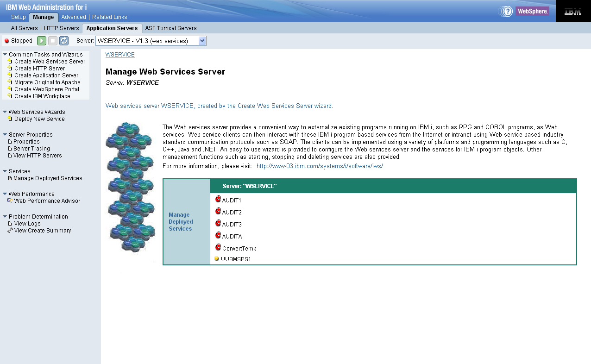Click the wizard icon beside Create IBM Workplace
The width and height of the screenshot is (591, 364).
[x=10, y=96]
